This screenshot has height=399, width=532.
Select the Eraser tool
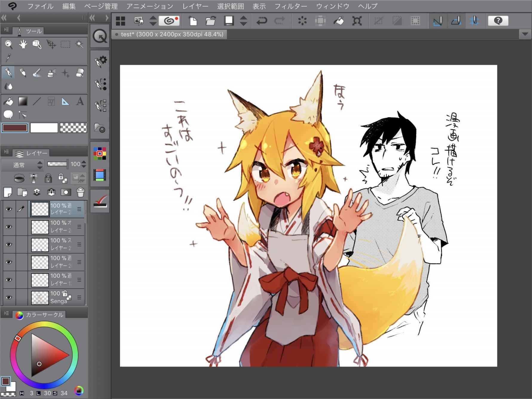(80, 73)
